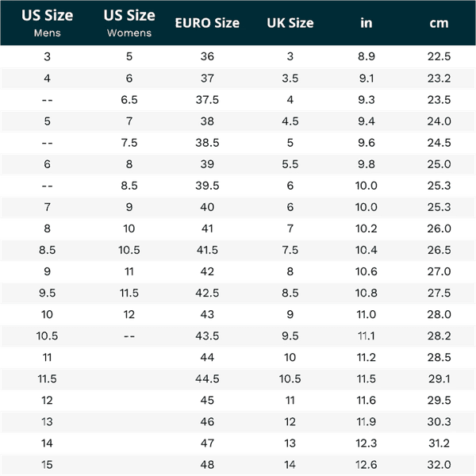Click the EURO size 48 cell

click(x=207, y=464)
